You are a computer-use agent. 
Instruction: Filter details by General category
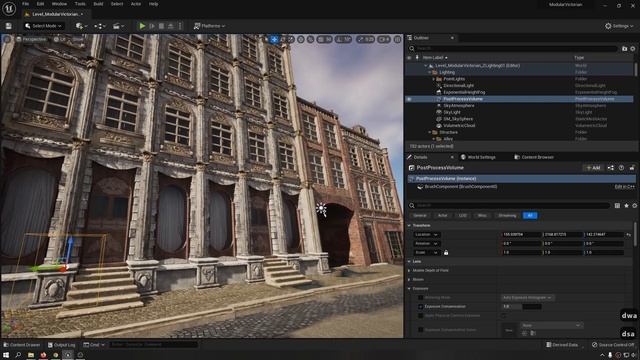pyautogui.click(x=420, y=216)
